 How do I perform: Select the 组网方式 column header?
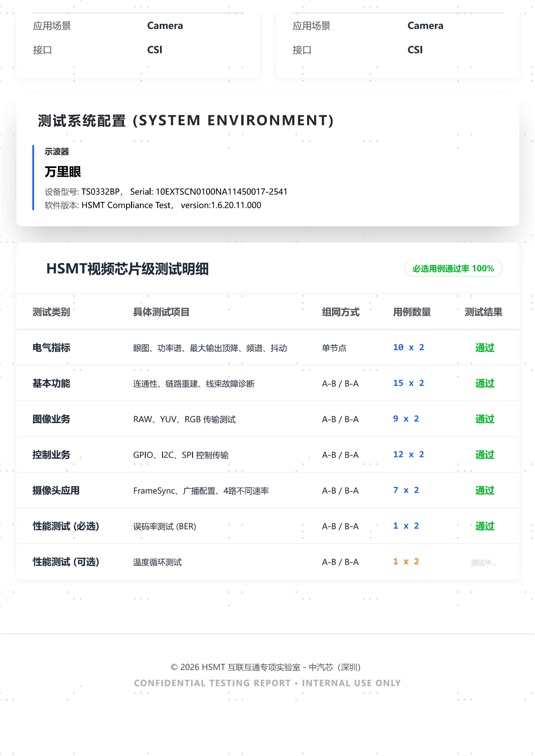pyautogui.click(x=341, y=312)
